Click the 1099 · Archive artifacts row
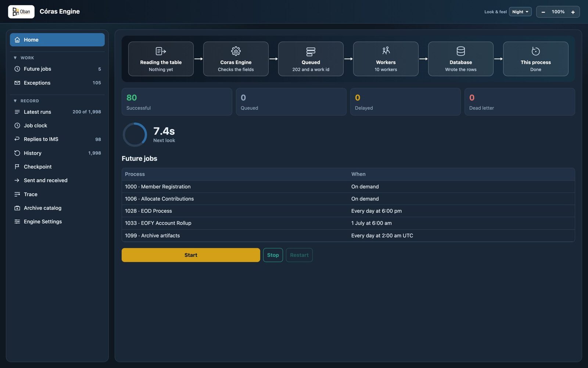The width and height of the screenshot is (588, 368). 348,236
